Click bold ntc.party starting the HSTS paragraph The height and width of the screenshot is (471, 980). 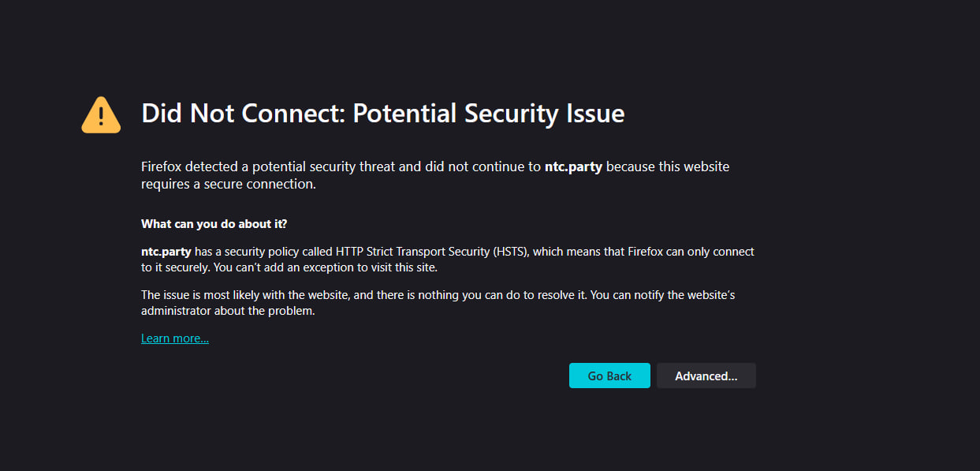tap(166, 252)
